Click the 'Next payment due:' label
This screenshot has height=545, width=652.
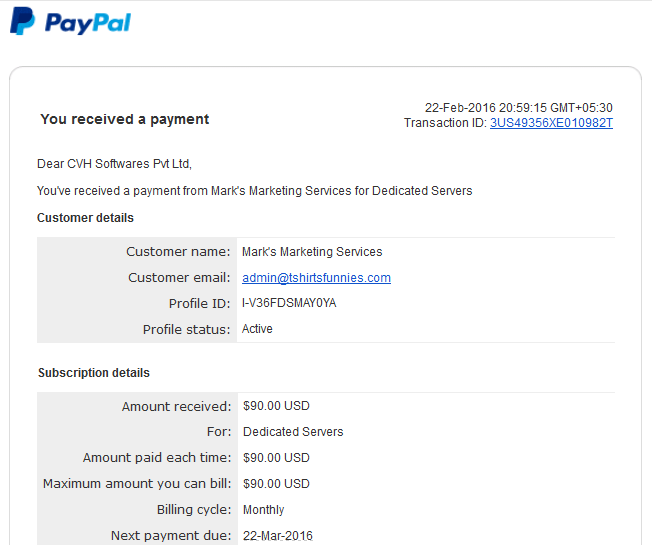coord(171,535)
